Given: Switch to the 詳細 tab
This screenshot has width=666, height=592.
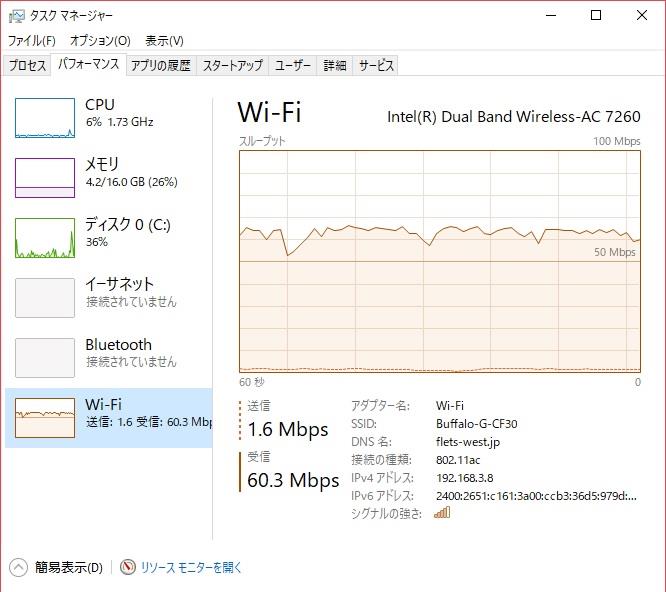Looking at the screenshot, I should [x=335, y=65].
